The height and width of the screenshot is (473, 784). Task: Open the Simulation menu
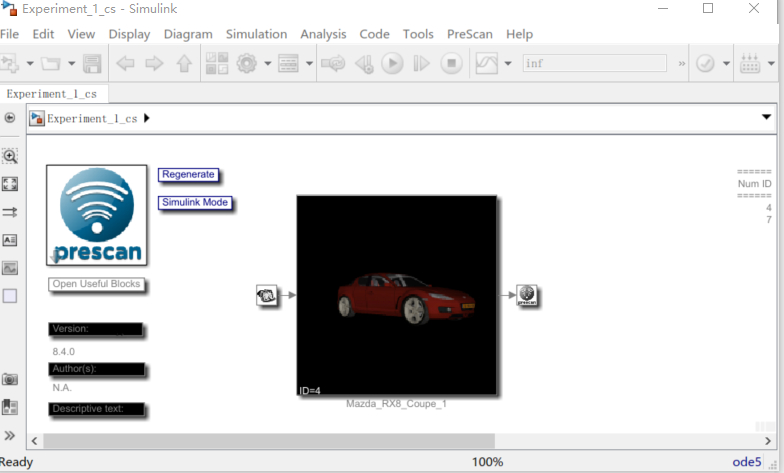click(x=256, y=34)
